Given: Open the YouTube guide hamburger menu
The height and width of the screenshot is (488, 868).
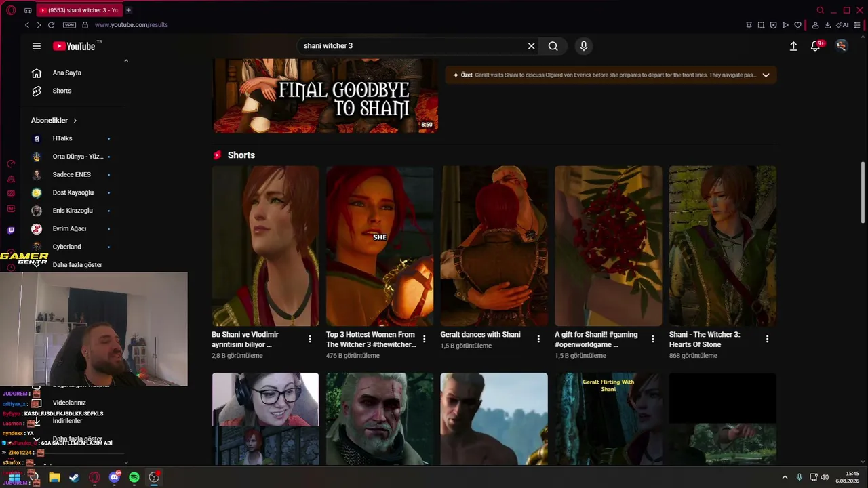Looking at the screenshot, I should click(x=37, y=46).
